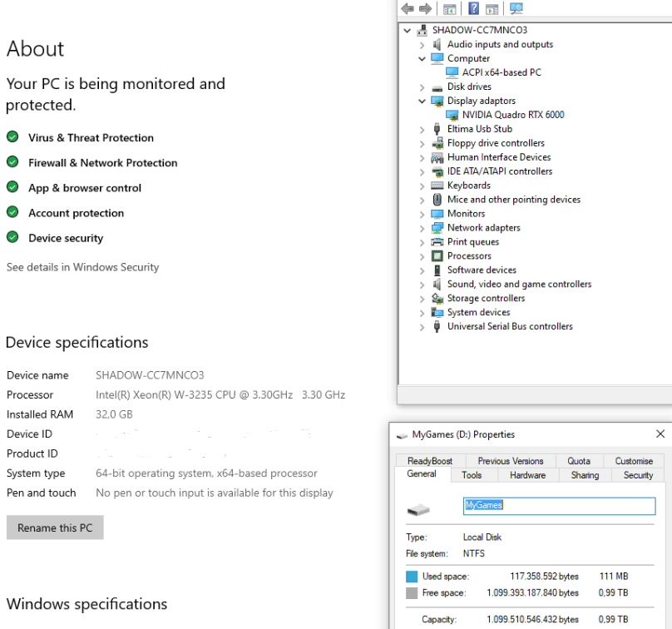Click the device name value in Device specifications
Screen dimensions: 672x629
pyautogui.click(x=150, y=375)
